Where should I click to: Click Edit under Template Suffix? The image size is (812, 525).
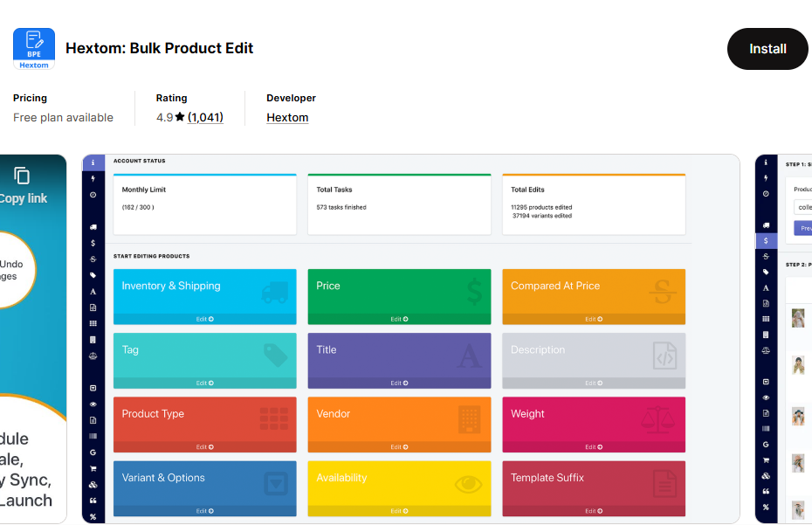(x=594, y=511)
